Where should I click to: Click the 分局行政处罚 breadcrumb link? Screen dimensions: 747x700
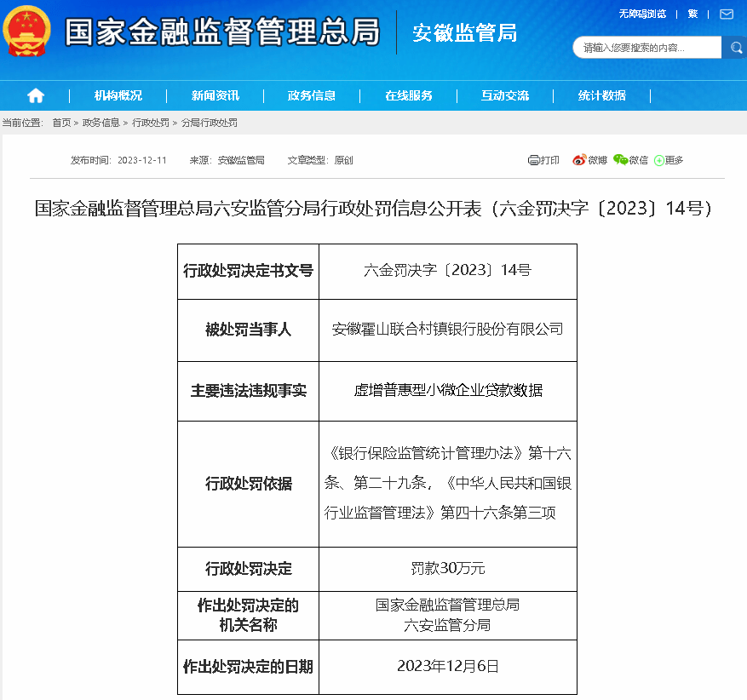tap(210, 123)
